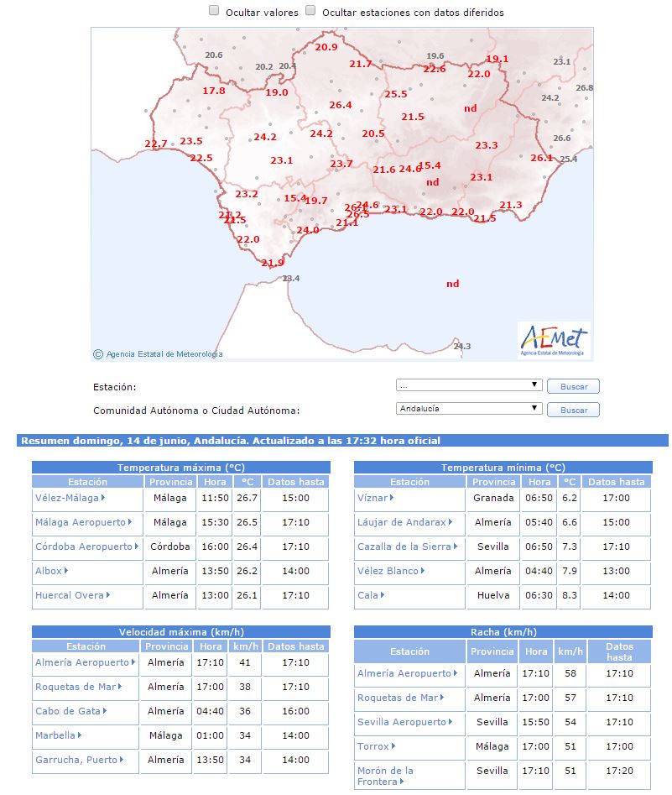672x795 pixels.
Task: Click the arrow icon beside Vélez-Málaga
Action: click(x=103, y=498)
